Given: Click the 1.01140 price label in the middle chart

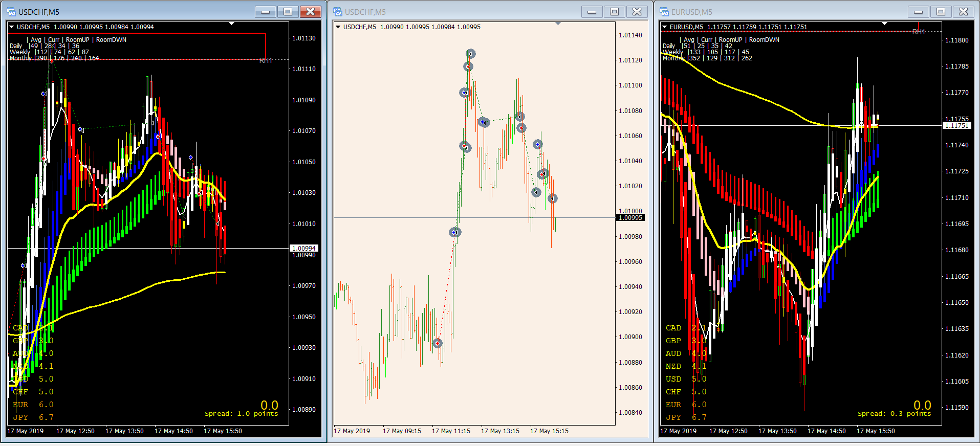Looking at the screenshot, I should [x=630, y=35].
